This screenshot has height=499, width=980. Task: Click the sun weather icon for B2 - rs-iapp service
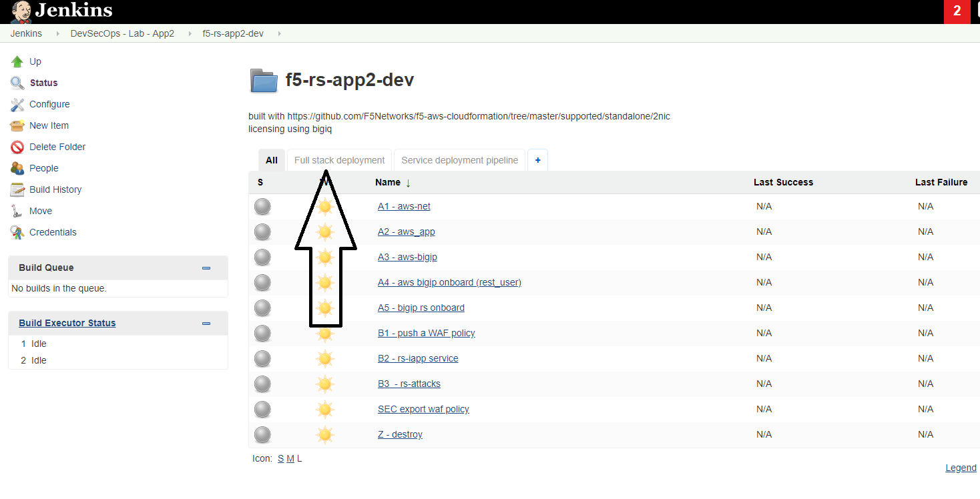pyautogui.click(x=325, y=358)
